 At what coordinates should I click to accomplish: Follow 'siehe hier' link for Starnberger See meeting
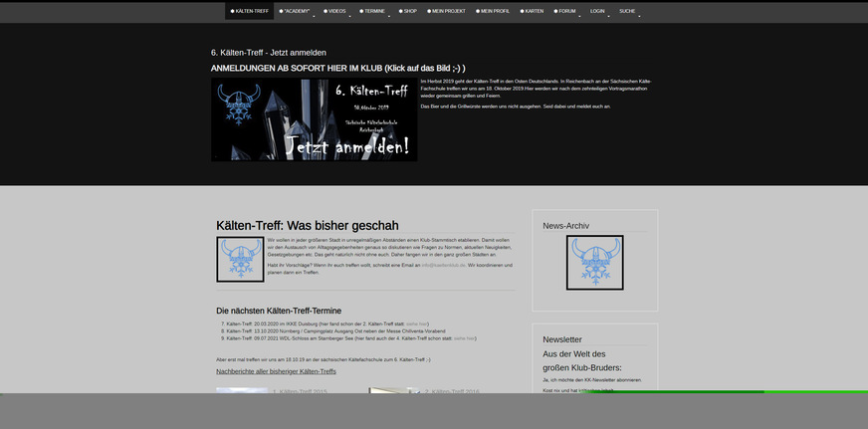[x=465, y=338]
